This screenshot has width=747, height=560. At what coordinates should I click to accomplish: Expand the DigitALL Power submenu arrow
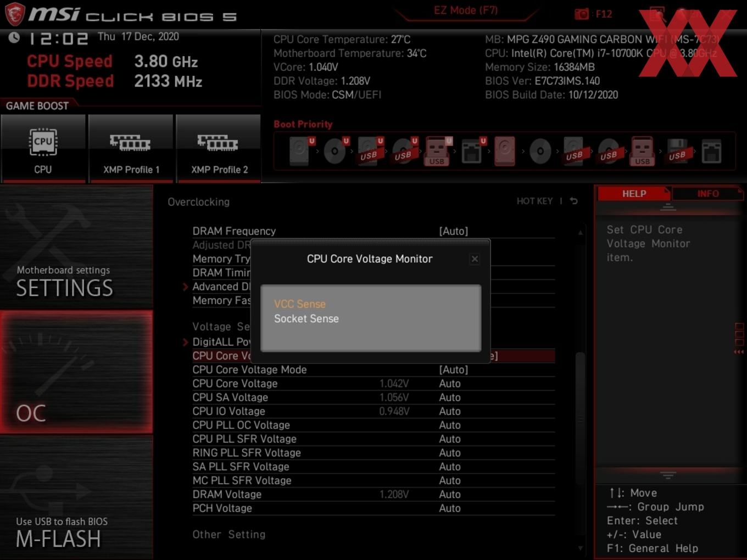pyautogui.click(x=185, y=342)
